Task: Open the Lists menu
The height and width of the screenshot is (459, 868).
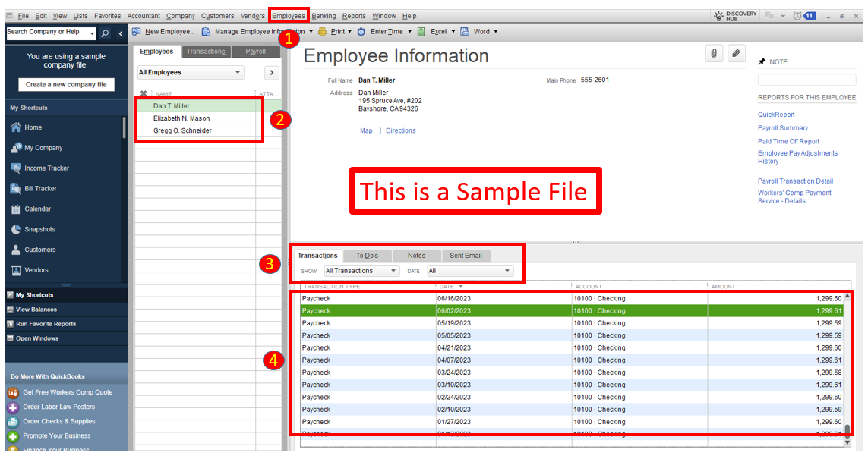Action: click(x=80, y=16)
